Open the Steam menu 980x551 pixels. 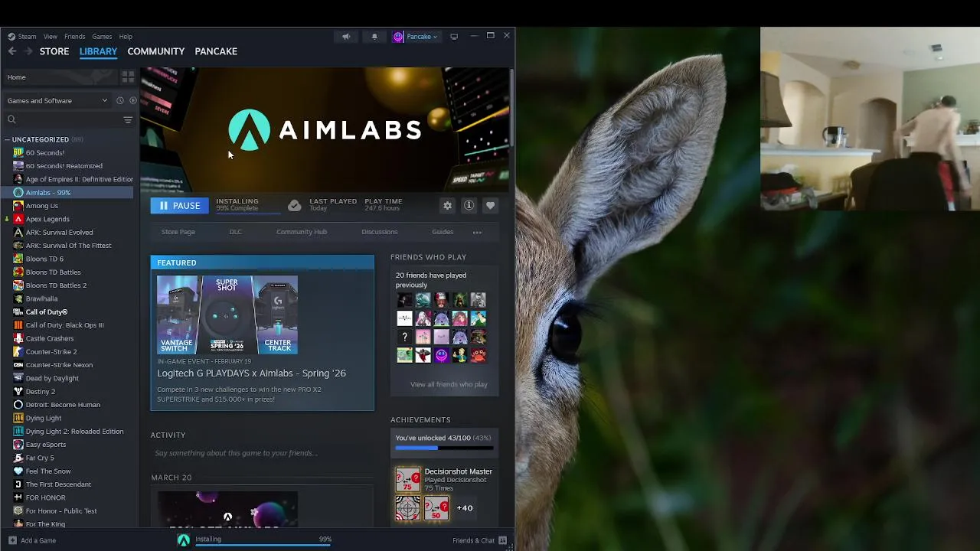(27, 36)
